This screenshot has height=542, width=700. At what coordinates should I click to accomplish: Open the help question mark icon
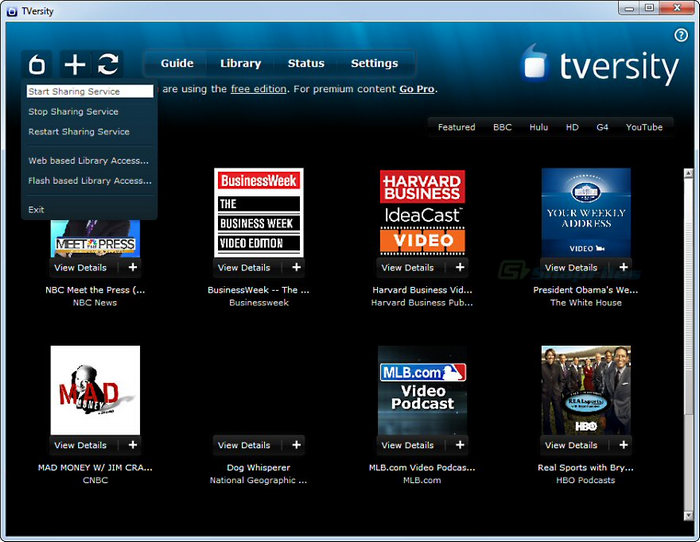(681, 35)
